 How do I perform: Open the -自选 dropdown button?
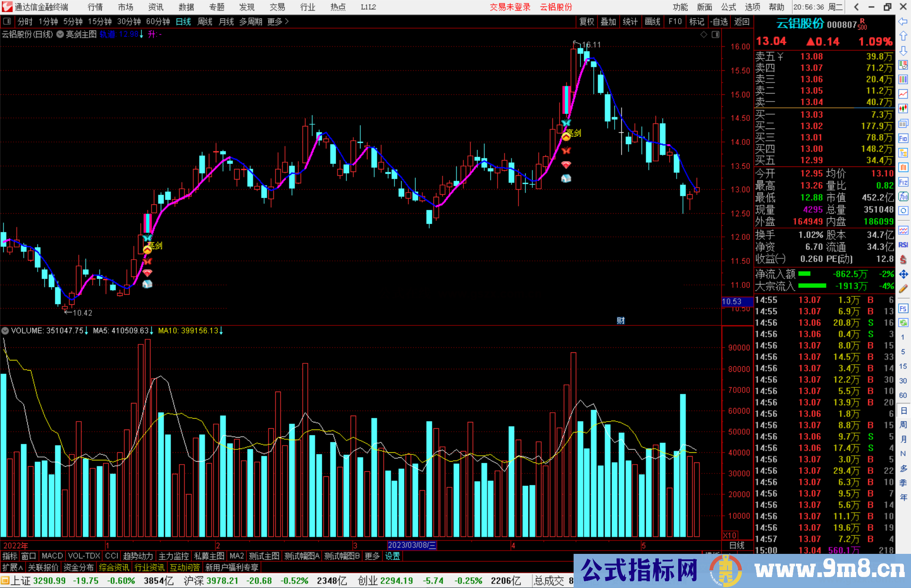click(719, 21)
